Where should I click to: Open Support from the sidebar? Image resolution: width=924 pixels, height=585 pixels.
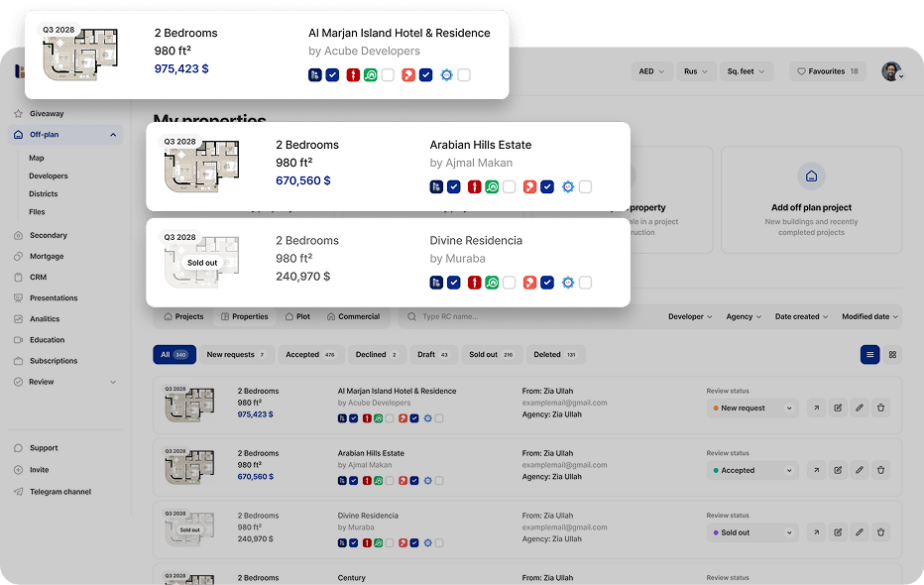pyautogui.click(x=43, y=448)
